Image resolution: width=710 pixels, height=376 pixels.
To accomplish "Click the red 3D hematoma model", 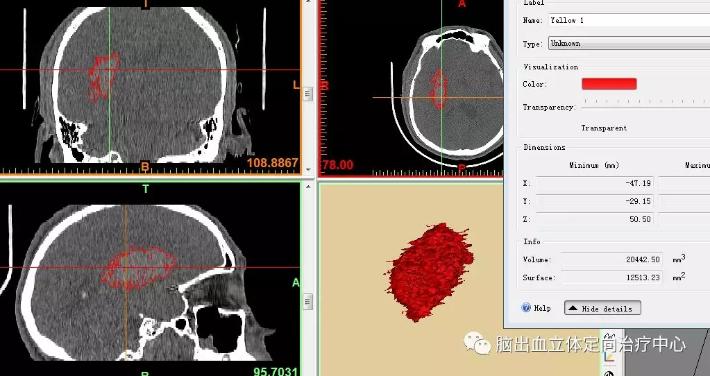I will point(429,271).
